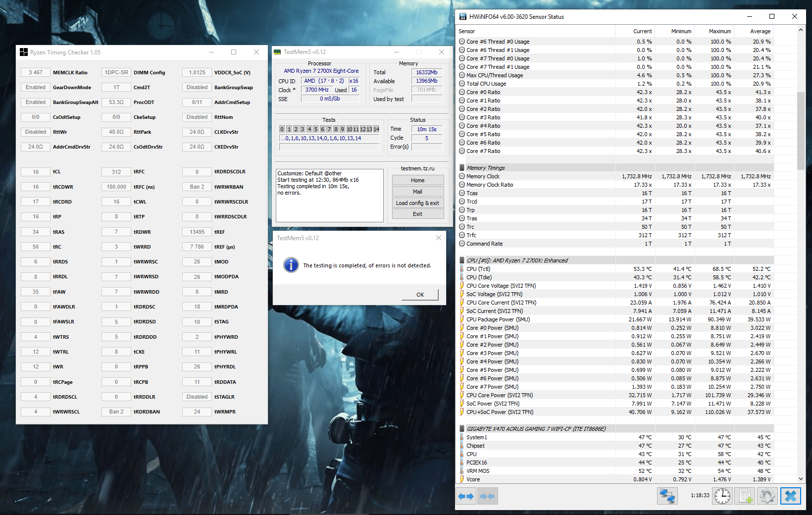Click the thermometer icon beside PCIEX16
Viewport: 812px width, 515px height.
462,463
